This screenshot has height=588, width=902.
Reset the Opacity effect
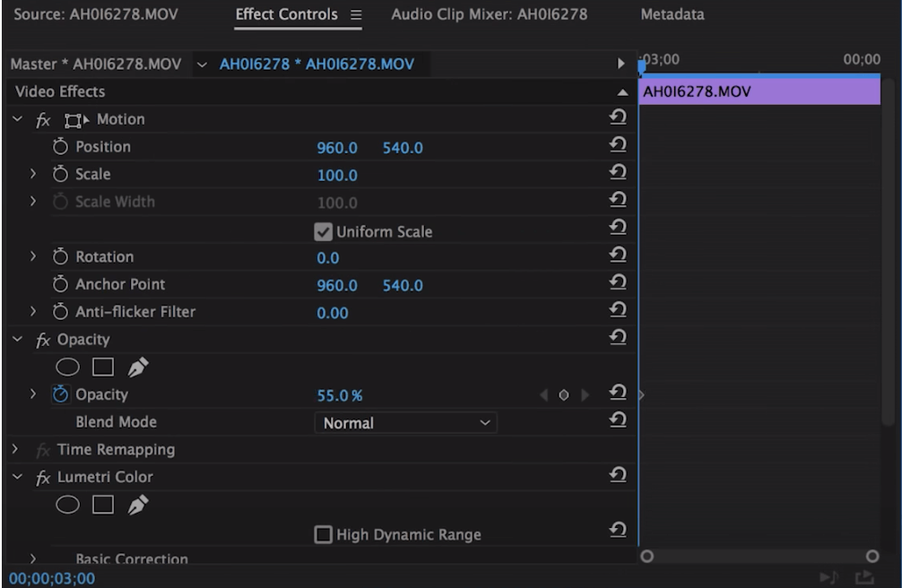point(618,338)
